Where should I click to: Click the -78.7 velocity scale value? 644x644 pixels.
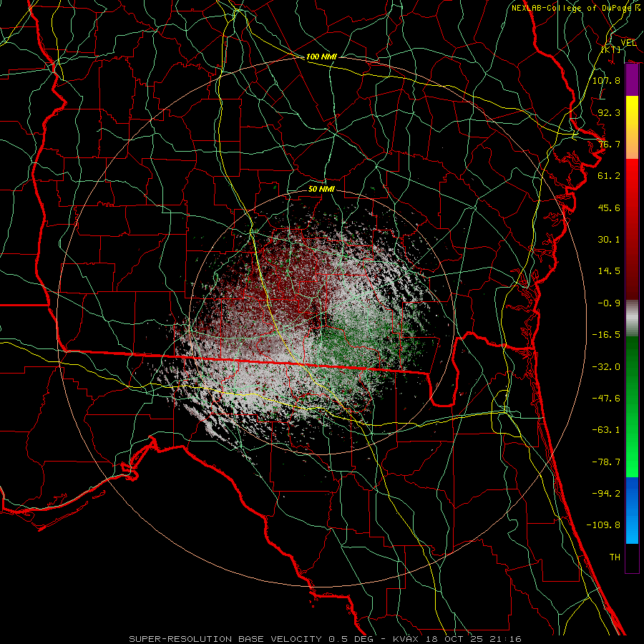(606, 462)
